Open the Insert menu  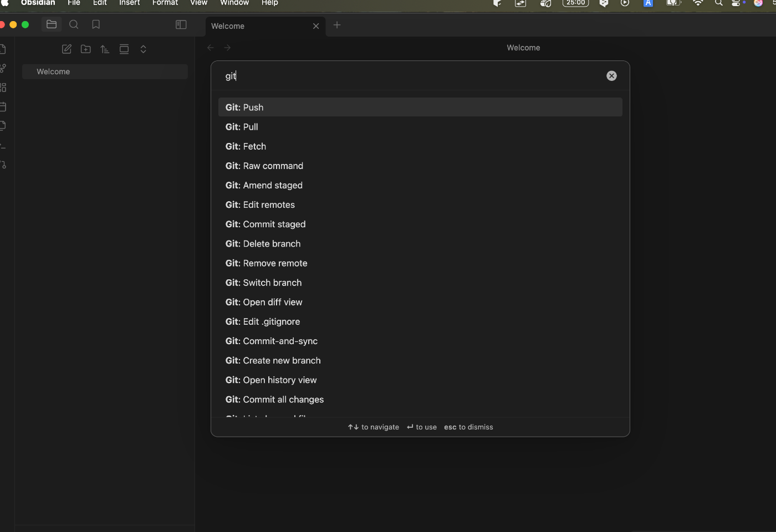130,3
